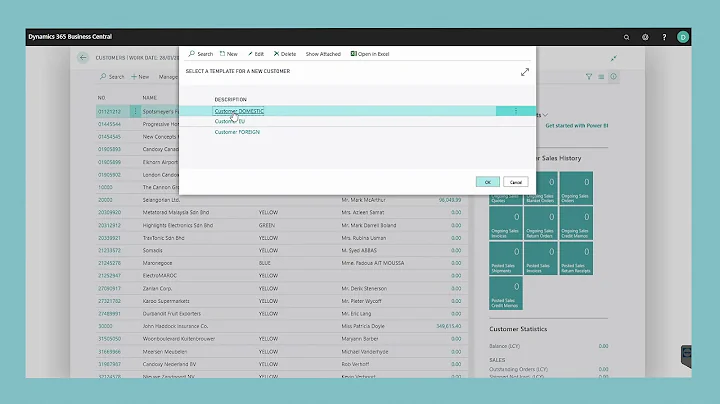This screenshot has width=720, height=404.
Task: Toggle the FactBox information icon
Action: pyautogui.click(x=613, y=77)
